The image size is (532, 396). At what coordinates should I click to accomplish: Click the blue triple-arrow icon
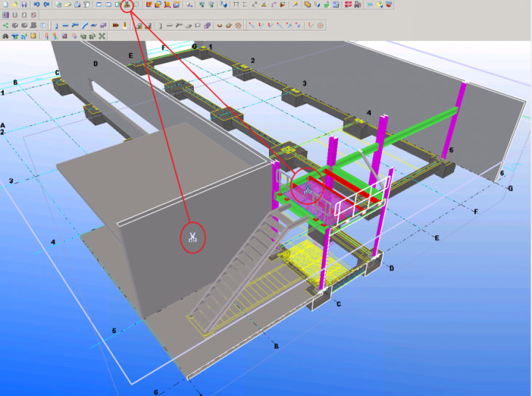click(369, 4)
